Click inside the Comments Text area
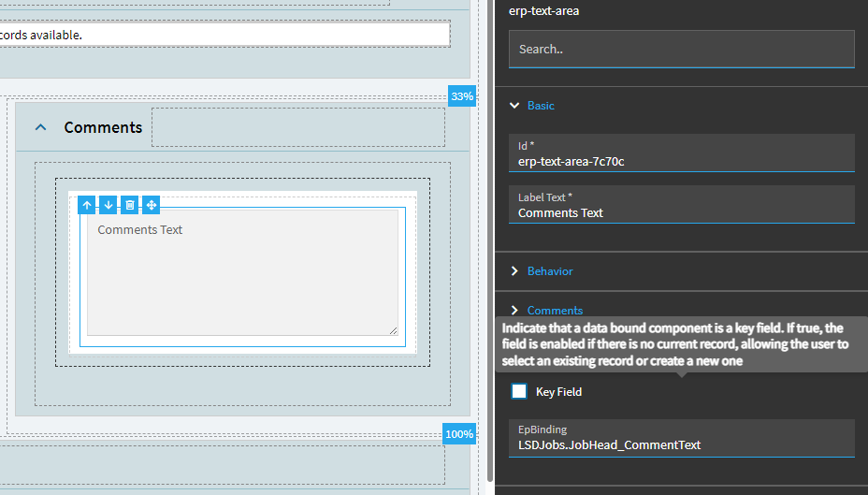 242,272
